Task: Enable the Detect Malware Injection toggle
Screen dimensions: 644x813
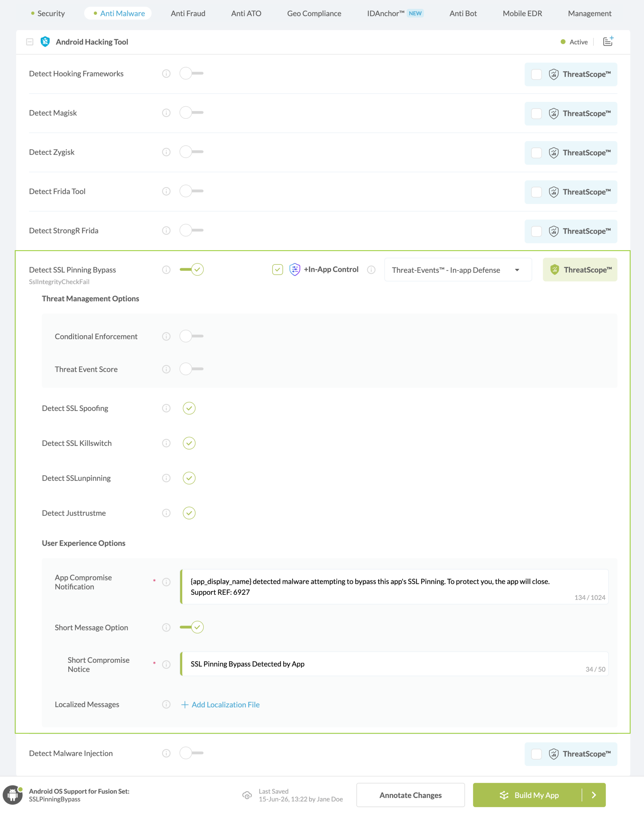Action: tap(192, 753)
